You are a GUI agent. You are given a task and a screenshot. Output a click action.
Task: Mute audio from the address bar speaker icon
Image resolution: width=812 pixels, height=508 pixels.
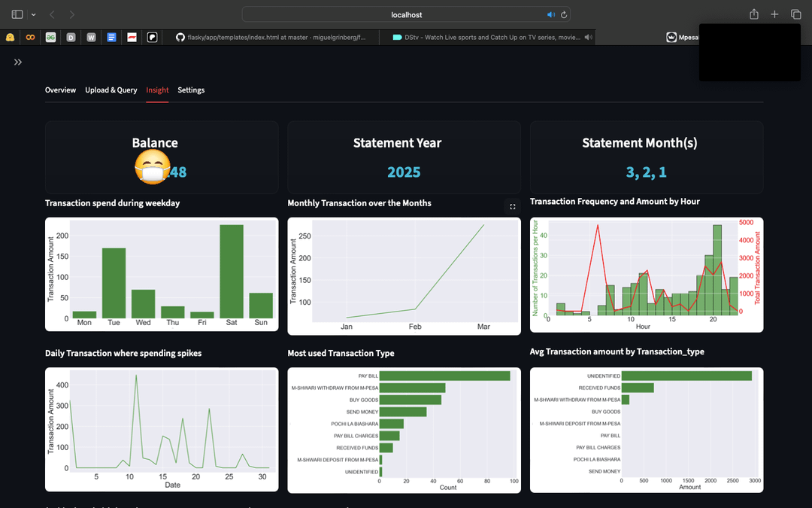550,14
